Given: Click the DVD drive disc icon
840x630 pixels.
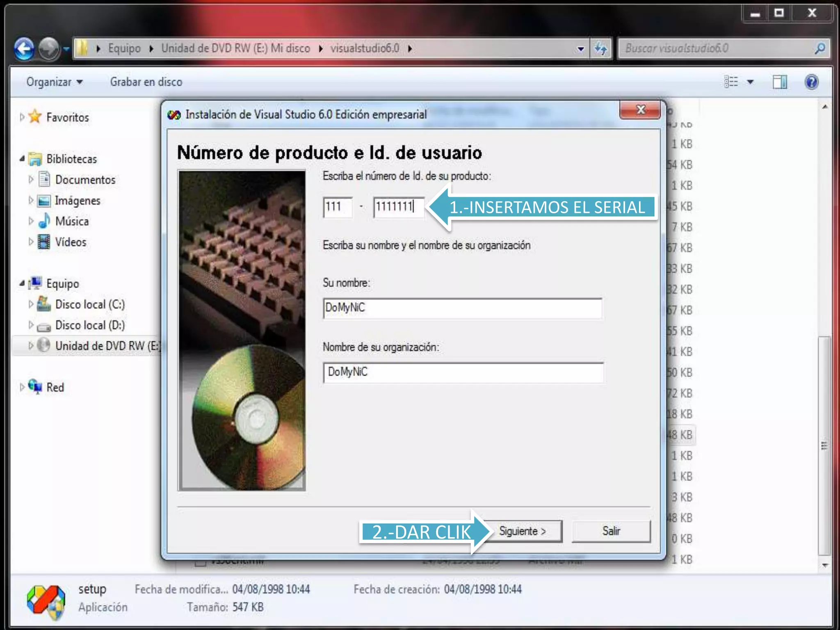Looking at the screenshot, I should pyautogui.click(x=43, y=345).
